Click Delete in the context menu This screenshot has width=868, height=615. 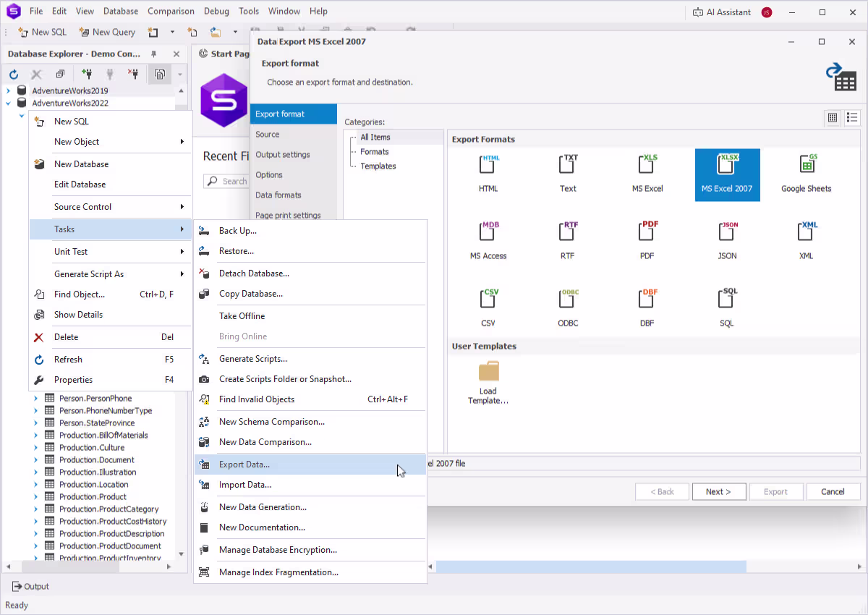tap(111, 337)
